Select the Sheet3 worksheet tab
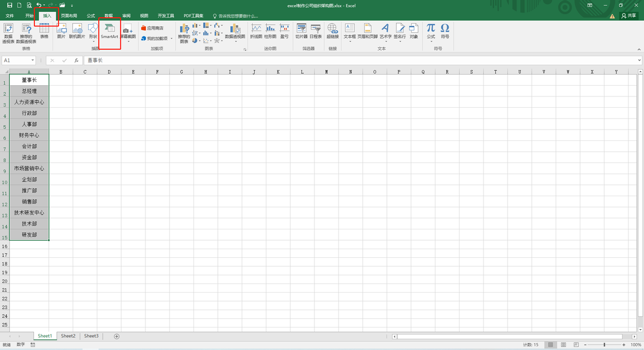 click(91, 336)
